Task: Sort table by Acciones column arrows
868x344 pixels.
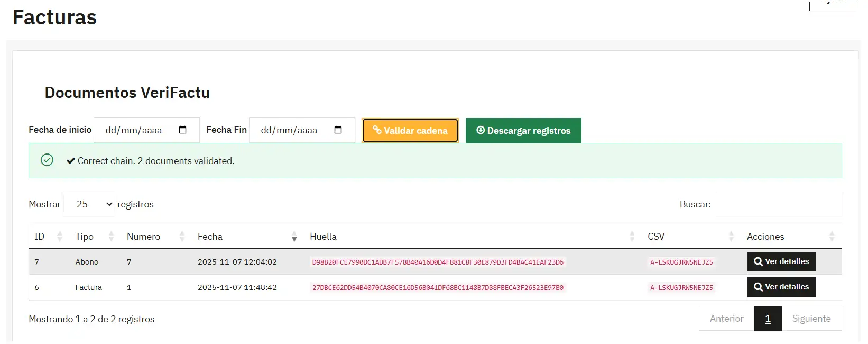Action: pyautogui.click(x=832, y=237)
